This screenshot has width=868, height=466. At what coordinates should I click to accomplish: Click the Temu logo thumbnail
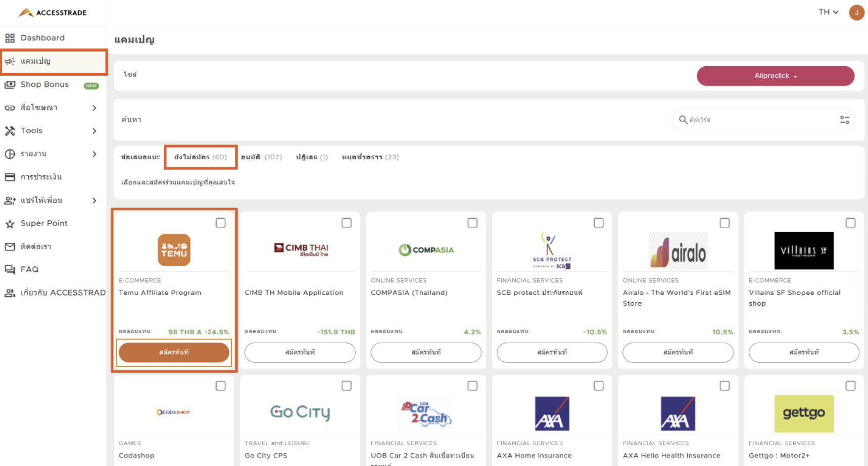pyautogui.click(x=174, y=250)
